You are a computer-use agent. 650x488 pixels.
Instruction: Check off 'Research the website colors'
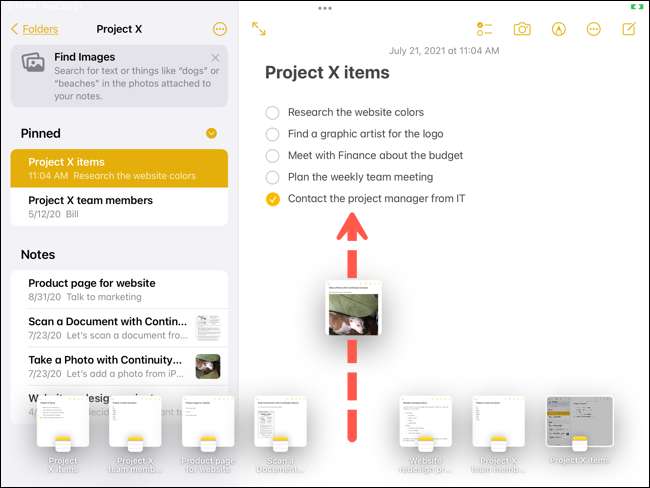point(272,112)
